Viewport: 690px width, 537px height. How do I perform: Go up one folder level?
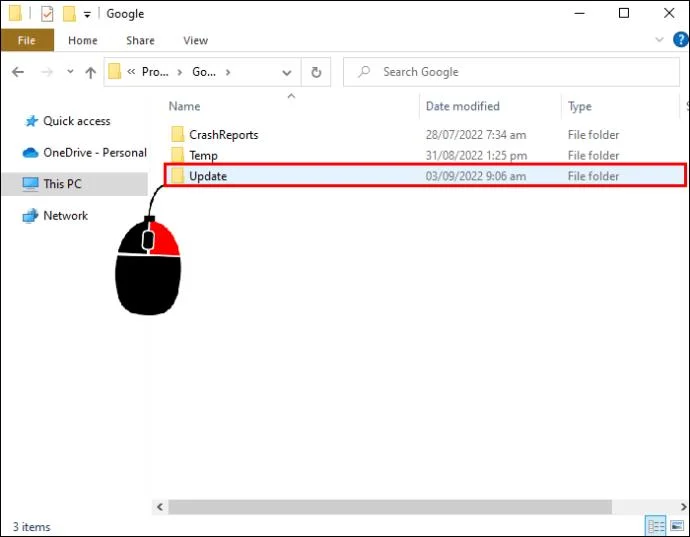coord(91,72)
